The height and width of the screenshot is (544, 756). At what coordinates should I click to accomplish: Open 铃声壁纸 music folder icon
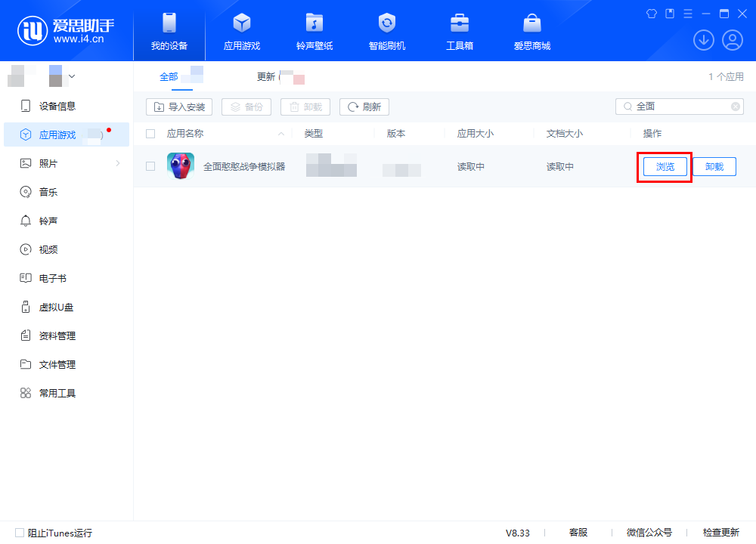point(314,23)
